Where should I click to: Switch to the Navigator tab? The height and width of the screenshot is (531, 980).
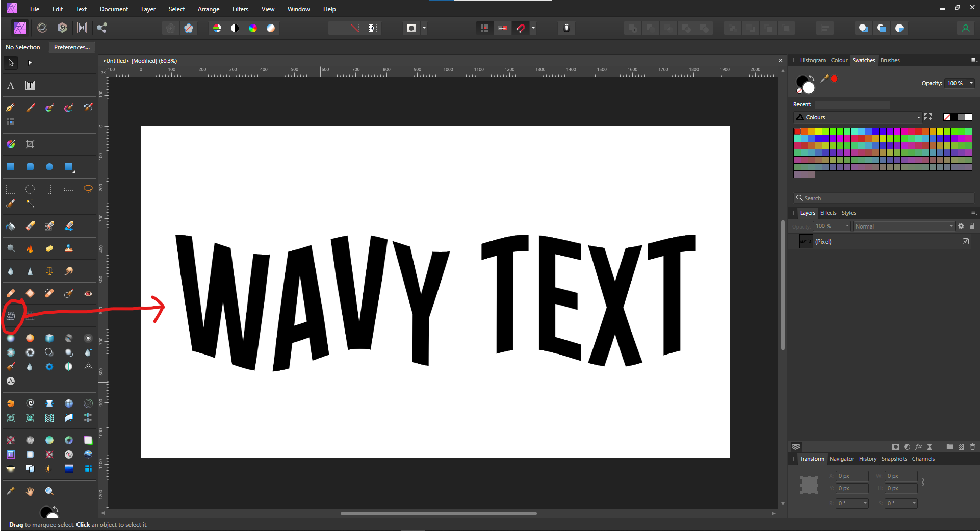[x=841, y=459]
